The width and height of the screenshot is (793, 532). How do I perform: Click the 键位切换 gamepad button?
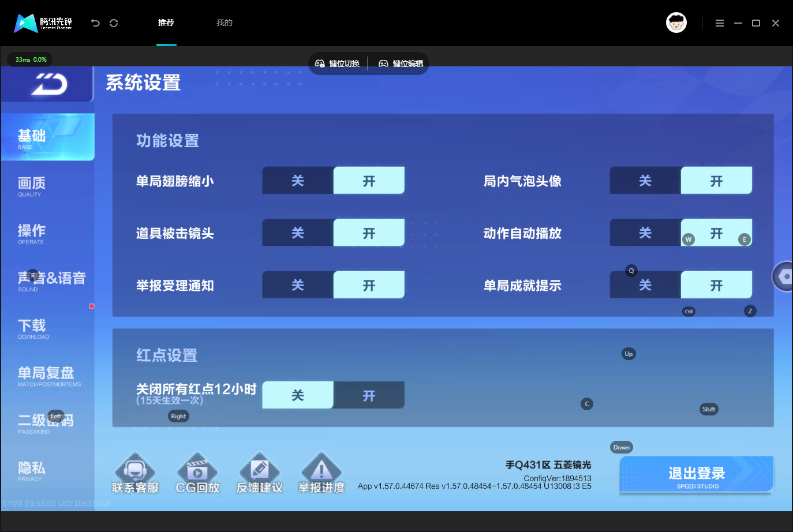[338, 63]
